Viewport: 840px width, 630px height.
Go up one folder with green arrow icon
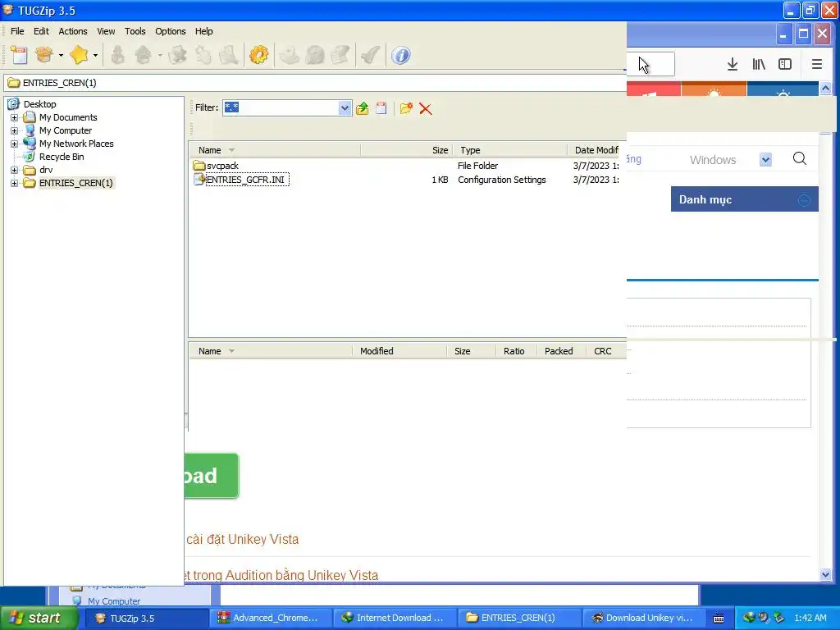coord(363,108)
